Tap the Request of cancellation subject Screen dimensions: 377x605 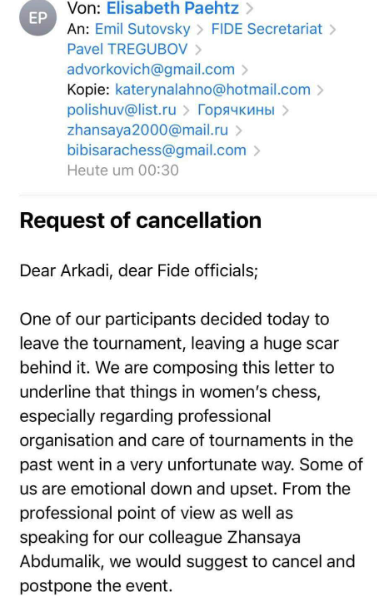(x=141, y=221)
